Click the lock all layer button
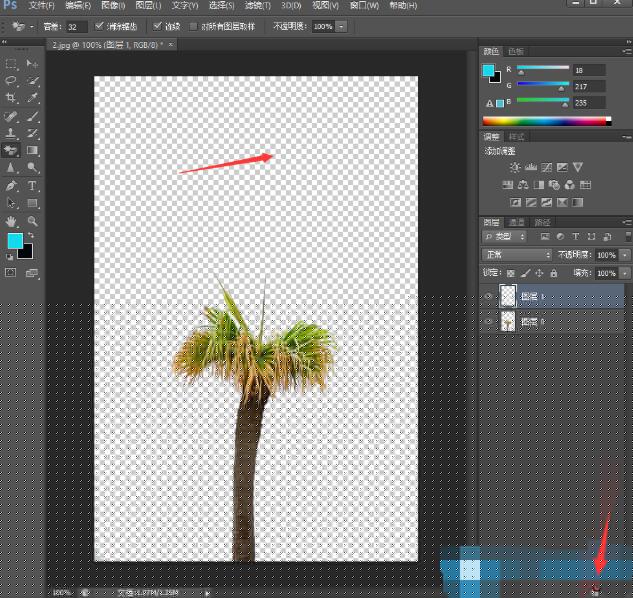 click(x=556, y=272)
